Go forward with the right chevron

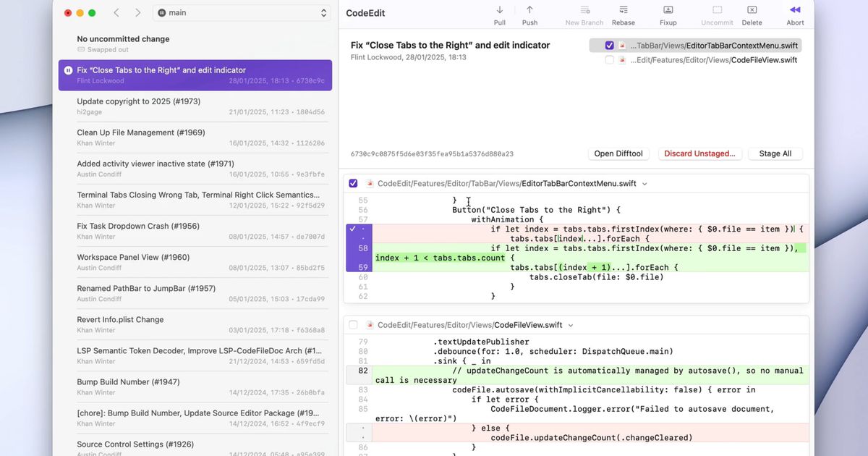137,13
